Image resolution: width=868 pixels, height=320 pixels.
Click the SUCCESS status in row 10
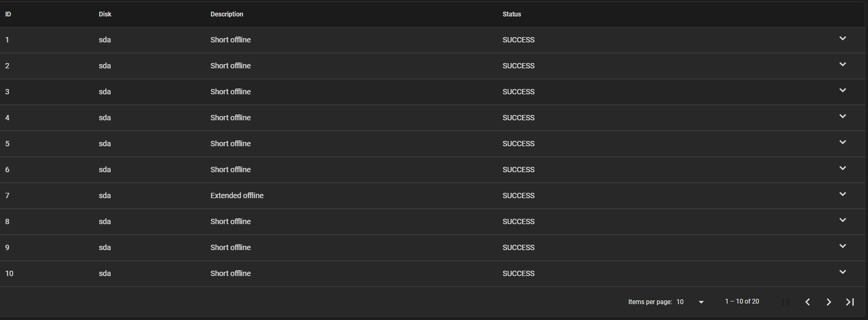[518, 273]
